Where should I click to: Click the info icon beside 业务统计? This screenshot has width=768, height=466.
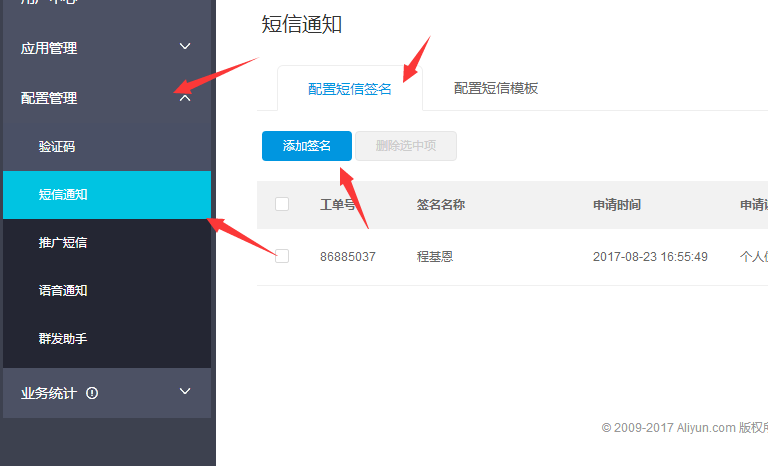pyautogui.click(x=92, y=393)
